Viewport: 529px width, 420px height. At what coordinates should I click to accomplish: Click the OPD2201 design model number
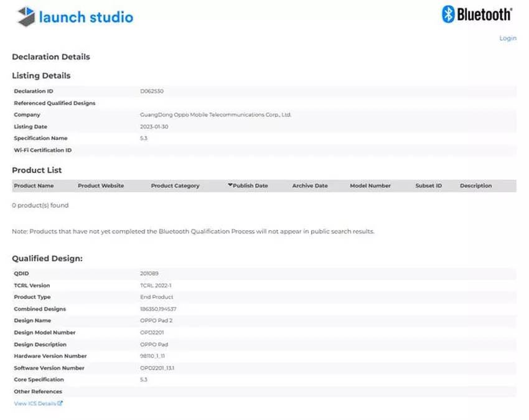152,333
